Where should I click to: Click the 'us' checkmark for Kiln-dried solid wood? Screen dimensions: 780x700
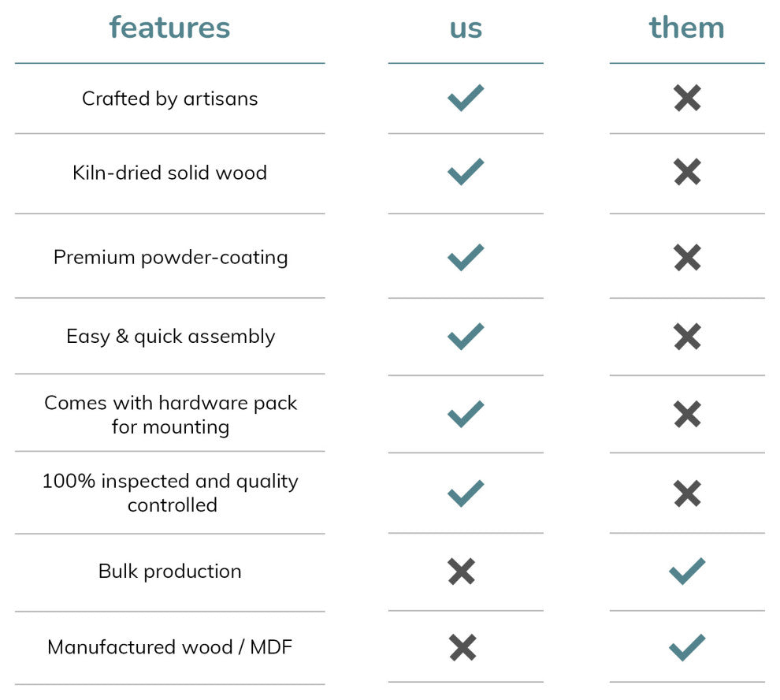tap(466, 172)
